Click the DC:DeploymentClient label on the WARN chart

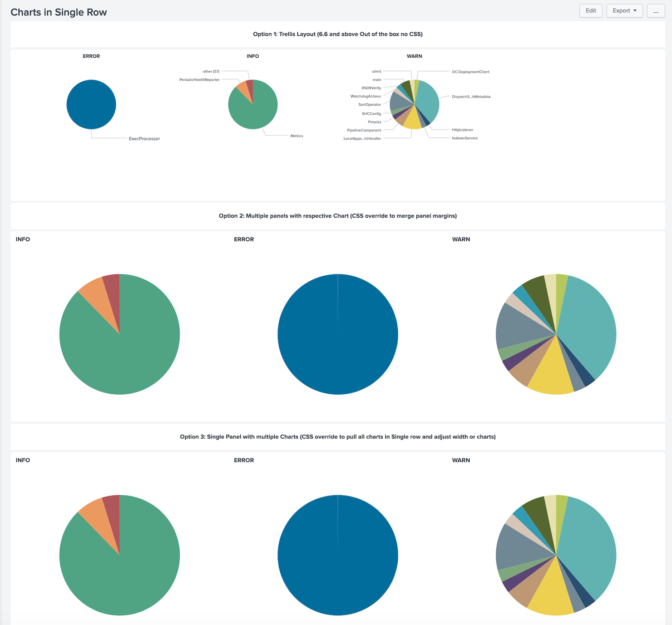470,71
